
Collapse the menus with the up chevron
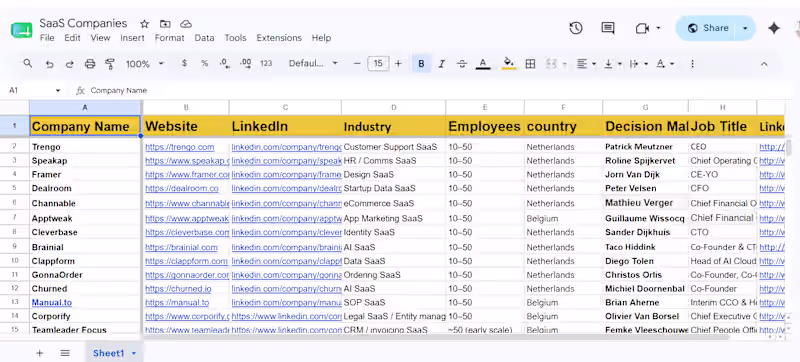[764, 64]
